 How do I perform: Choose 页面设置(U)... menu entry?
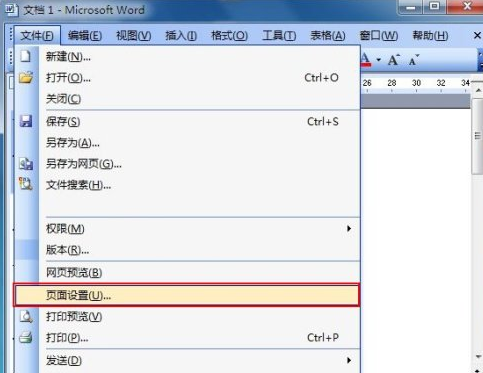(187, 295)
